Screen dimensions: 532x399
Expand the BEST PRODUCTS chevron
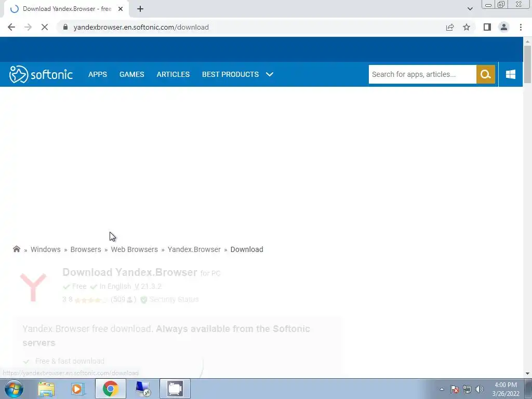tap(270, 74)
